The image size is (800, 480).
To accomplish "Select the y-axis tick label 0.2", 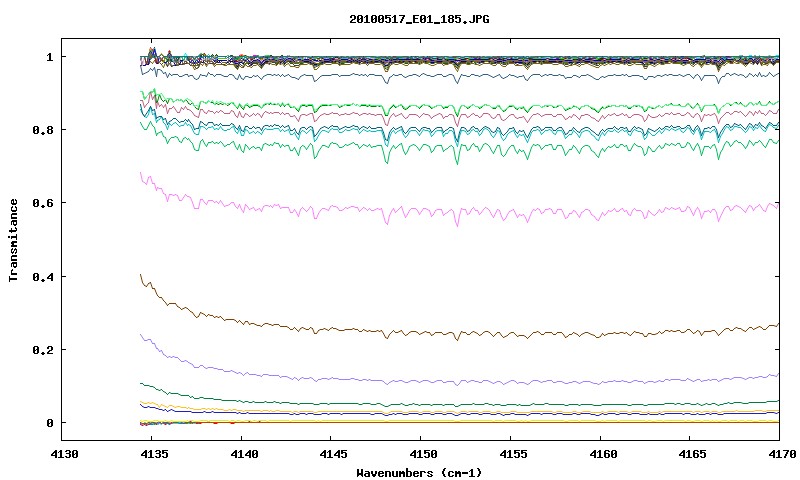I will (43, 350).
